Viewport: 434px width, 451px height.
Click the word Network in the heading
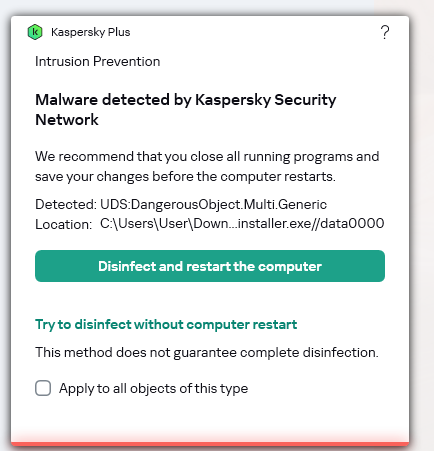(x=67, y=120)
